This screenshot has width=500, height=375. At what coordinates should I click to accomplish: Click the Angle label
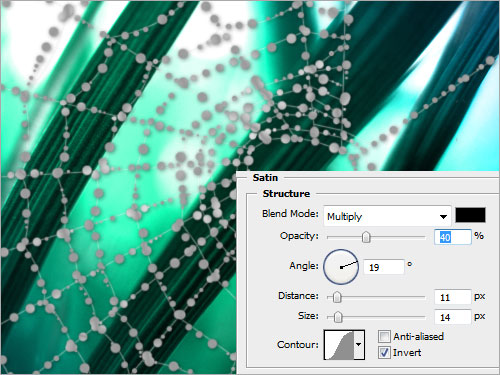tap(304, 266)
